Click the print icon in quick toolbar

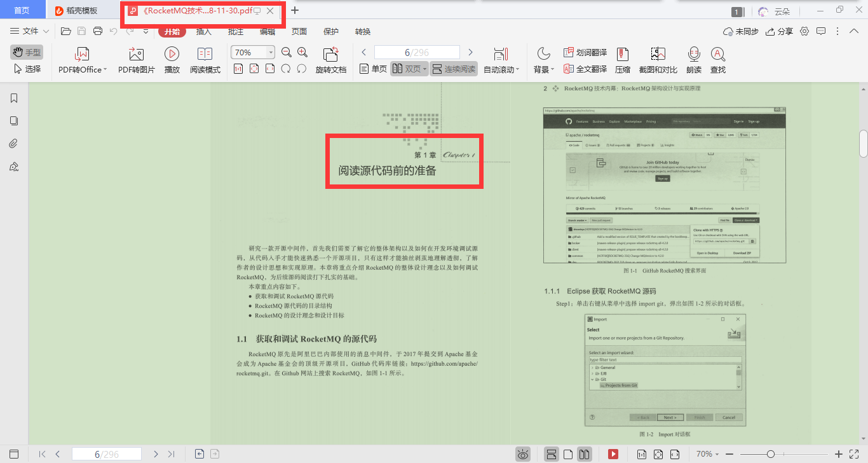click(x=98, y=31)
